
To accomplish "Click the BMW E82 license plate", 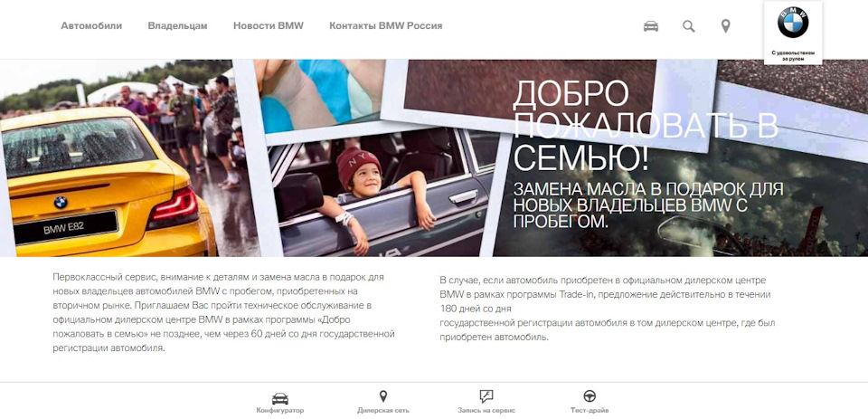I will tap(65, 228).
